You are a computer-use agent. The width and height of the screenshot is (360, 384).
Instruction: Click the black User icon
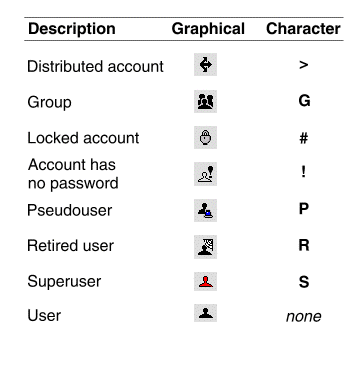tap(205, 313)
